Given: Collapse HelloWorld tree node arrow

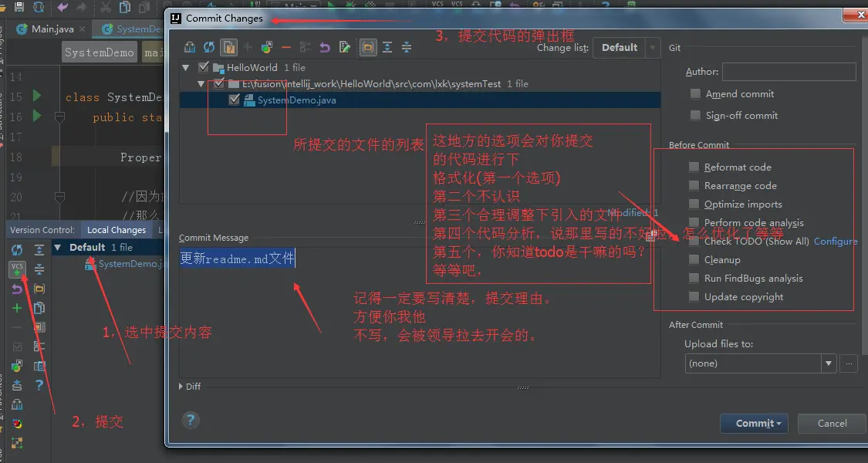Looking at the screenshot, I should pyautogui.click(x=186, y=68).
